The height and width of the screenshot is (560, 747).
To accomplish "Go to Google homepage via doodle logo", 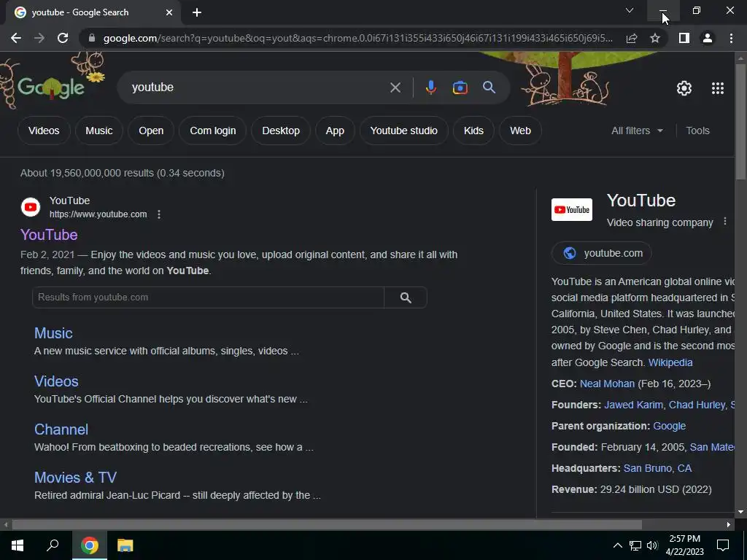I will pos(51,88).
